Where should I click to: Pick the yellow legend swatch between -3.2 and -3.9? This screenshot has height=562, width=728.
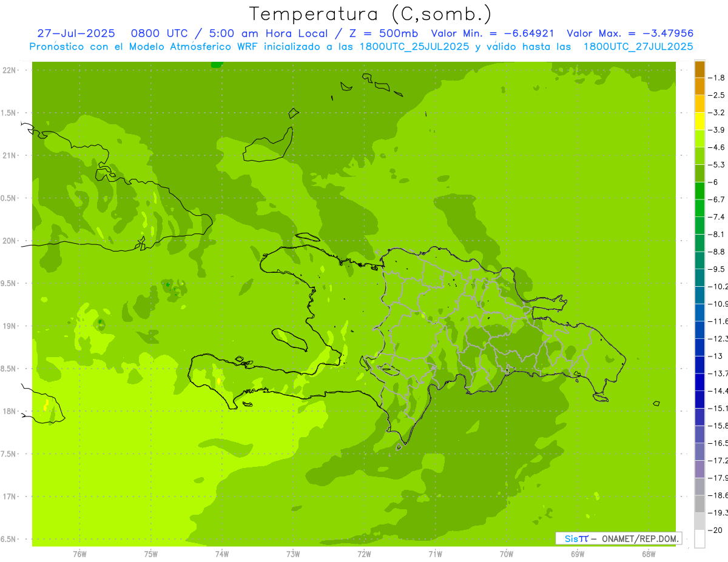pyautogui.click(x=699, y=121)
